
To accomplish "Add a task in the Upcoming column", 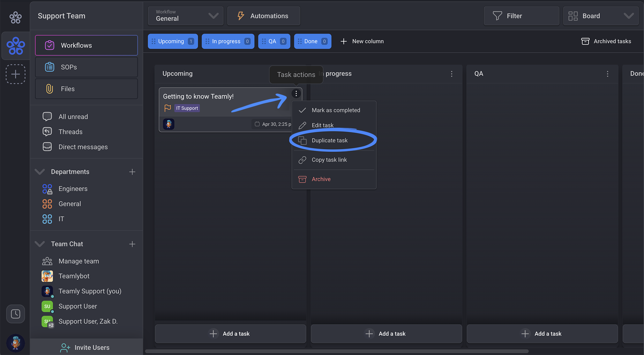I will click(x=231, y=334).
